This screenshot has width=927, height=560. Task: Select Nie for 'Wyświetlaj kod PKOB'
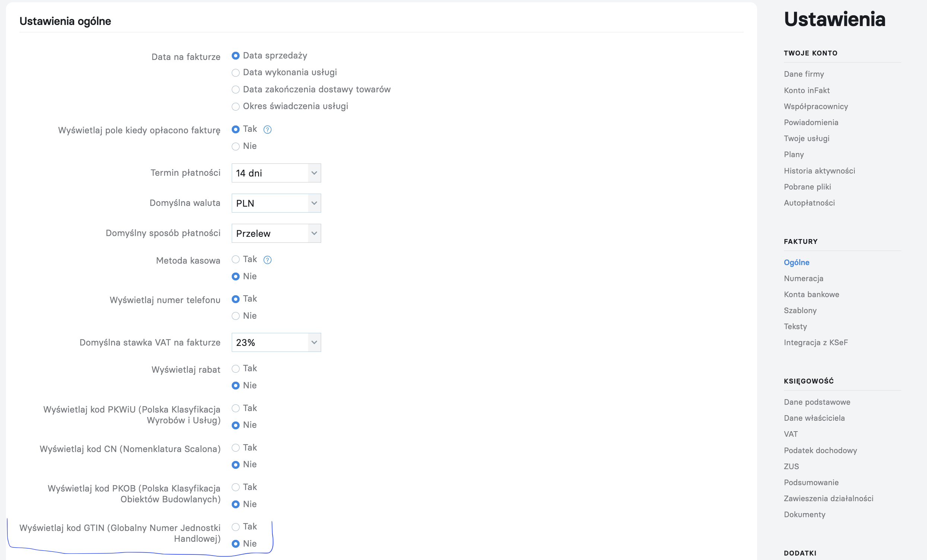coord(235,505)
